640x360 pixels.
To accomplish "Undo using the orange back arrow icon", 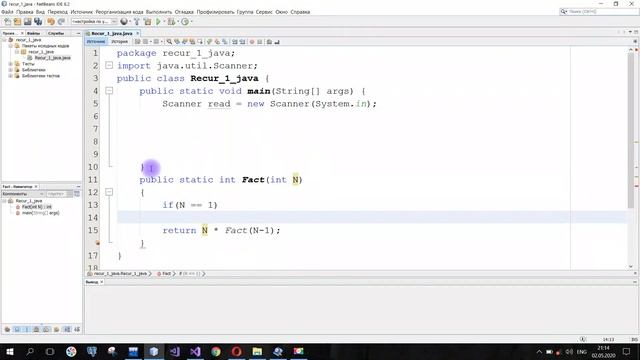I will (x=51, y=22).
